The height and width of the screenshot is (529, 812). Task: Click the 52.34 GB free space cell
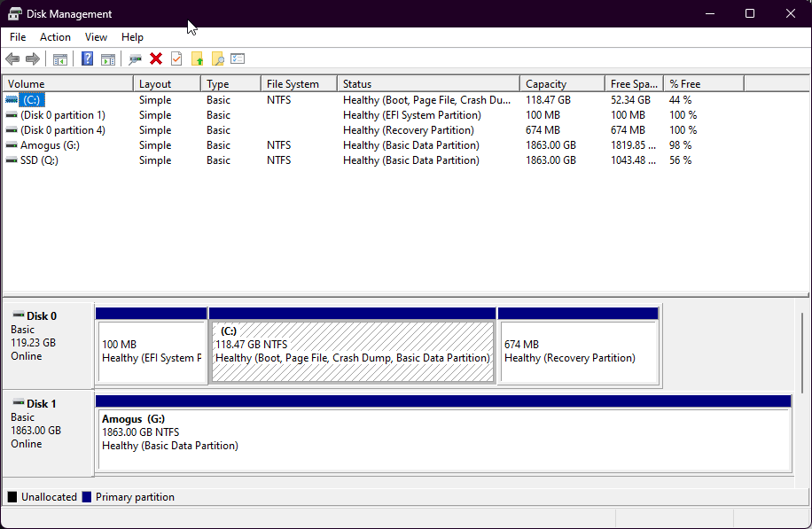click(630, 100)
